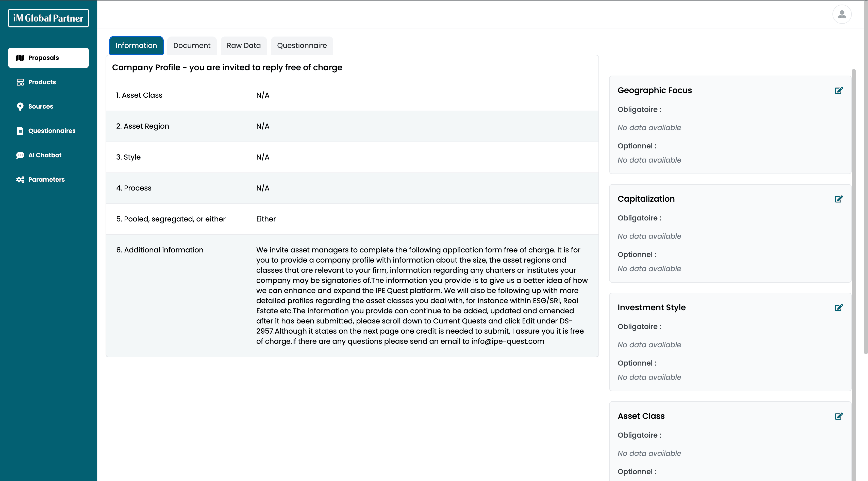This screenshot has height=481, width=868.
Task: Switch to the Document tab
Action: click(192, 45)
